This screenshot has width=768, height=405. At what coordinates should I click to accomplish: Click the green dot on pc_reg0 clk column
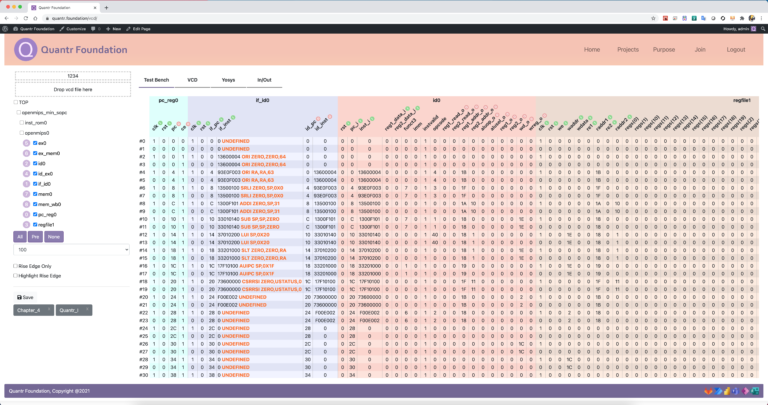pos(160,123)
